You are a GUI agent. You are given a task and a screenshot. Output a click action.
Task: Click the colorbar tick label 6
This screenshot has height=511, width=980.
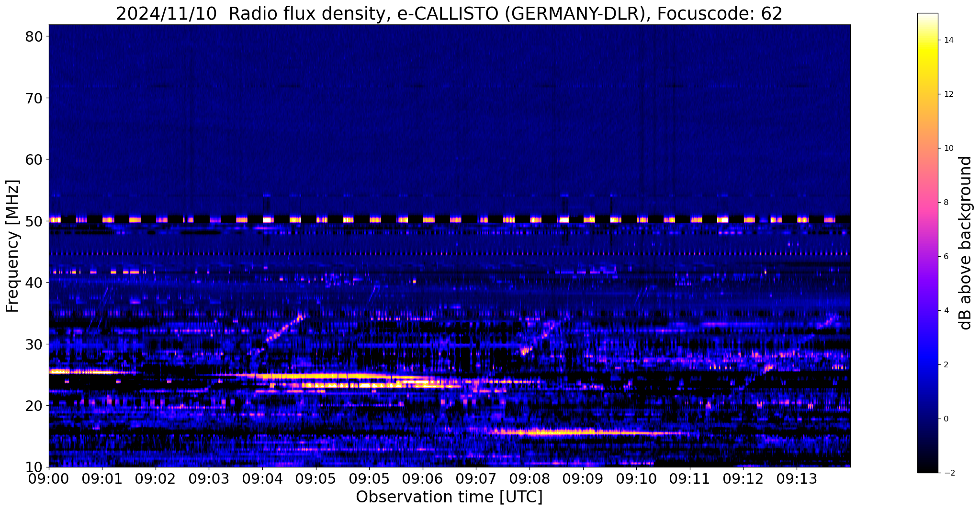[x=946, y=257]
